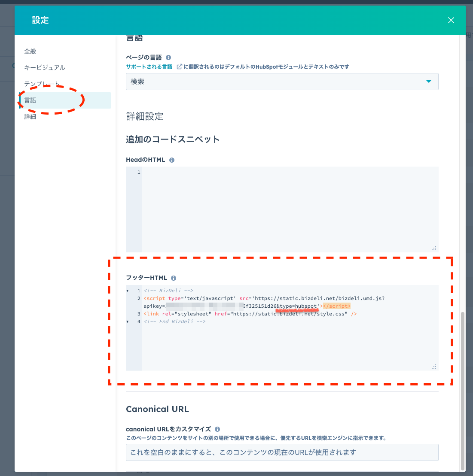Collapse the fold arrow on footer line 1
The width and height of the screenshot is (473, 476).
click(x=128, y=291)
